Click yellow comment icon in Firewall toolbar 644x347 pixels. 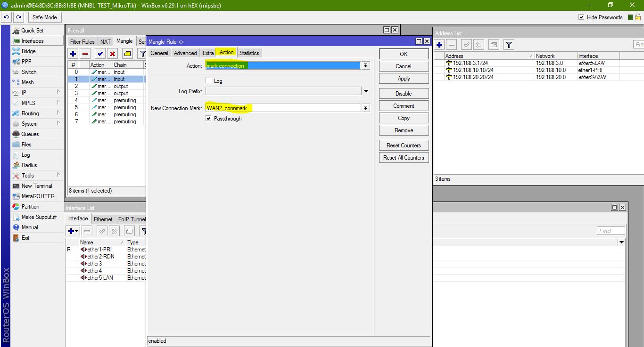[x=128, y=54]
